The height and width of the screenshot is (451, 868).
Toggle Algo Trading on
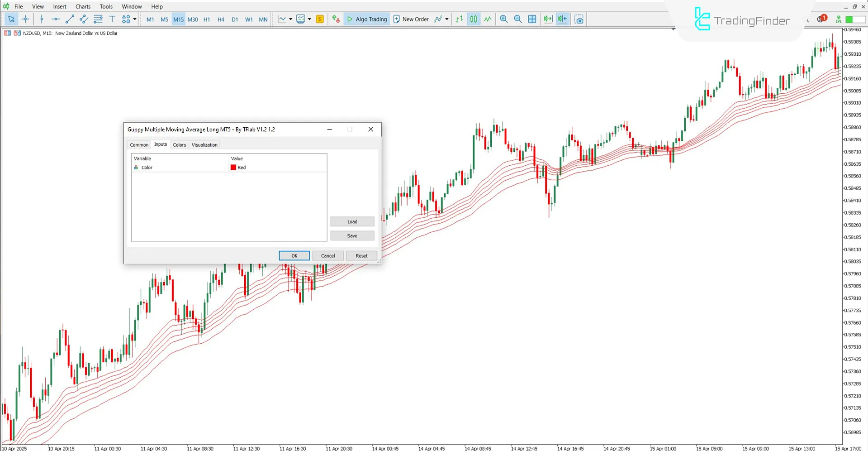point(366,19)
